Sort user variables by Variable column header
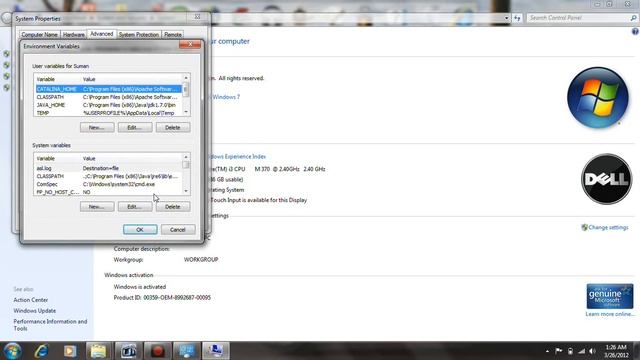 click(x=58, y=79)
